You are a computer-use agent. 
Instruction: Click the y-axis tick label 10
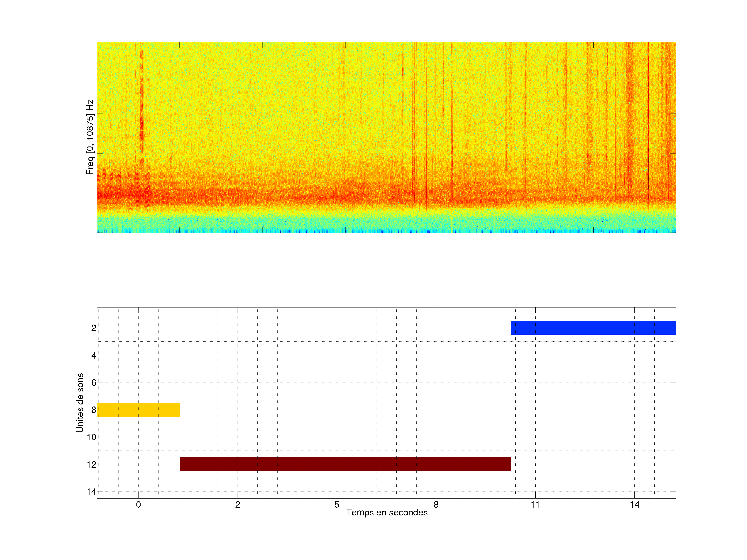click(92, 437)
